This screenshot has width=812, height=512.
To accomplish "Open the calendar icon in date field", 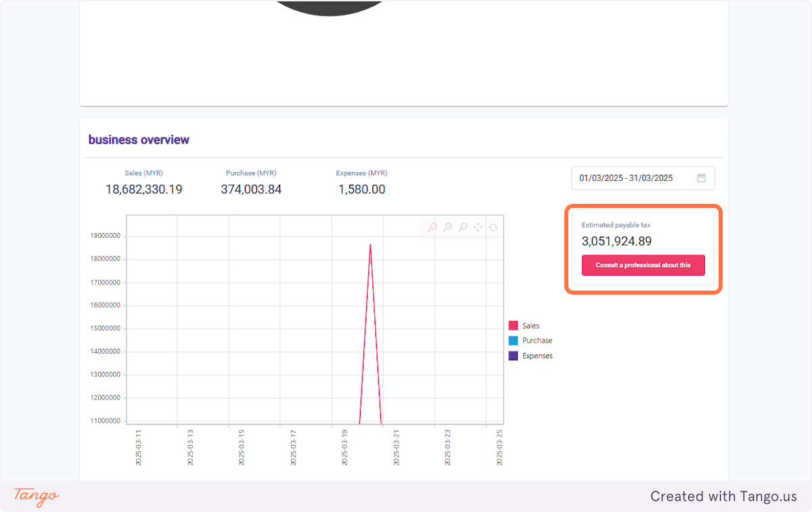I will click(x=702, y=178).
